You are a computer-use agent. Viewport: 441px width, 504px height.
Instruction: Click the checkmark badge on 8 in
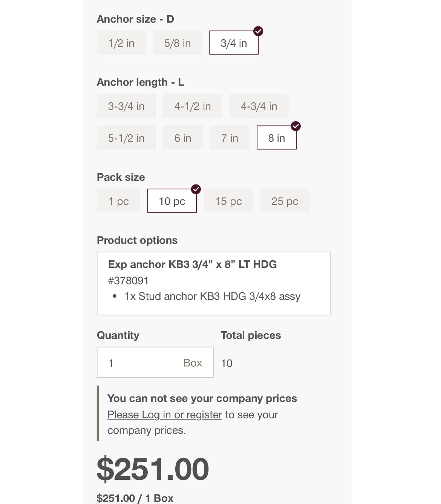point(296,126)
